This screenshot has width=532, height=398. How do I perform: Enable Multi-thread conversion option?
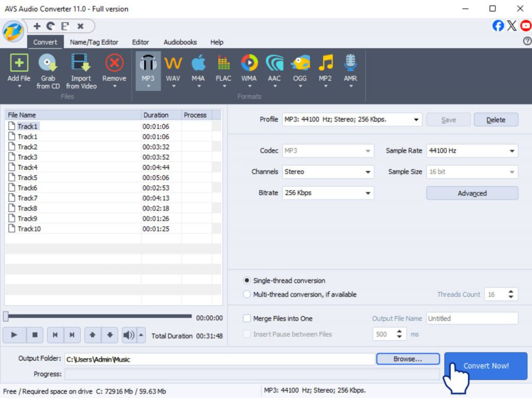(x=247, y=295)
